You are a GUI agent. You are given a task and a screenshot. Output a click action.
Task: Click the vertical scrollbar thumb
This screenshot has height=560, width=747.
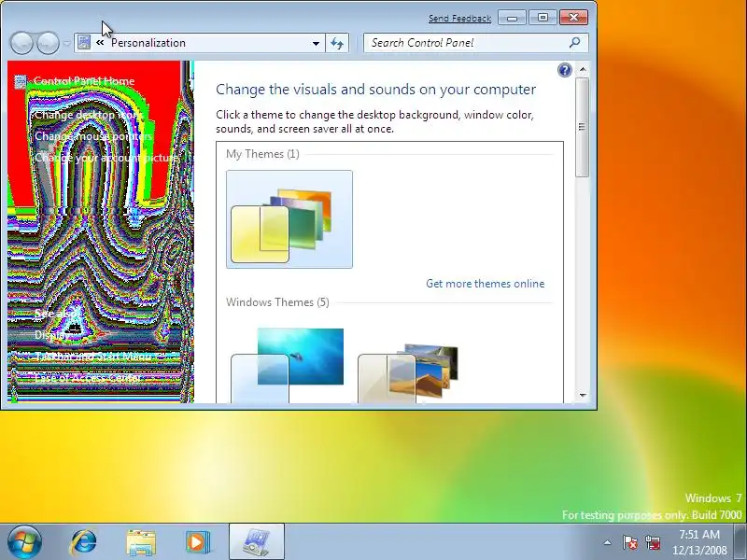582,127
